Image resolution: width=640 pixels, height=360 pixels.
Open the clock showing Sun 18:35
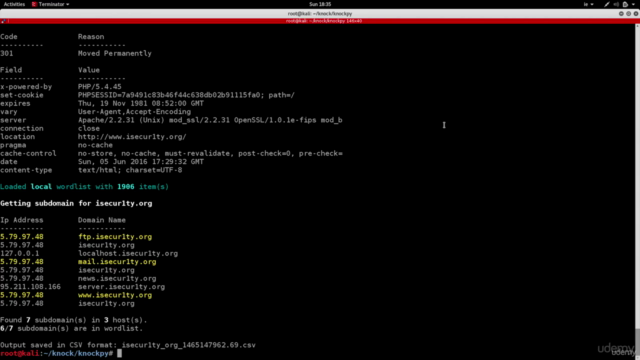[x=320, y=4]
